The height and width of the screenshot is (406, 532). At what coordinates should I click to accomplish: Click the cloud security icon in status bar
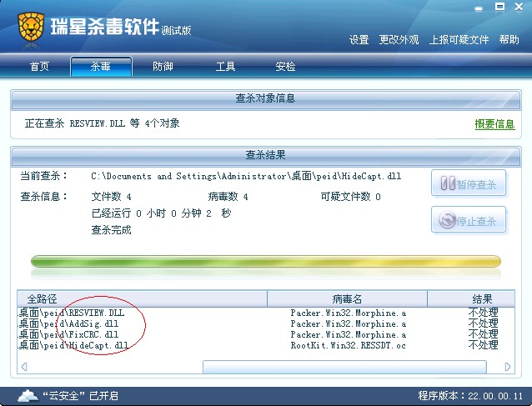pyautogui.click(x=28, y=396)
